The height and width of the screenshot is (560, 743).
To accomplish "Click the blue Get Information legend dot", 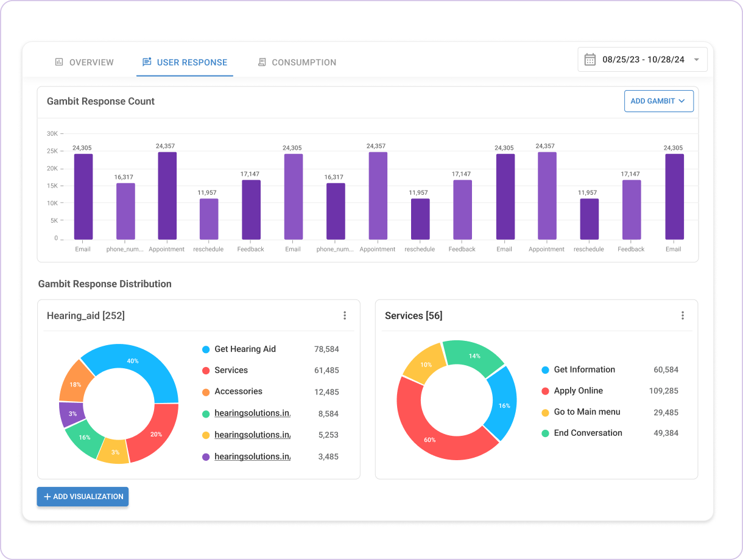I will [545, 370].
